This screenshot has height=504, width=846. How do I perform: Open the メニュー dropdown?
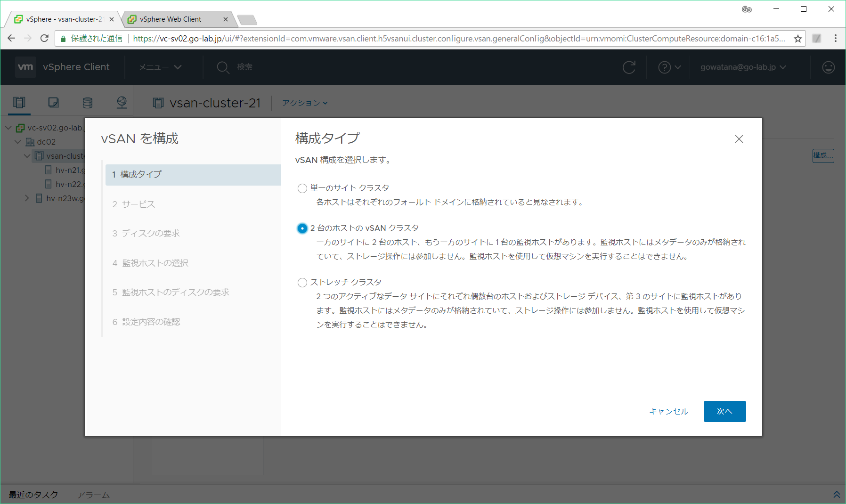pyautogui.click(x=160, y=67)
